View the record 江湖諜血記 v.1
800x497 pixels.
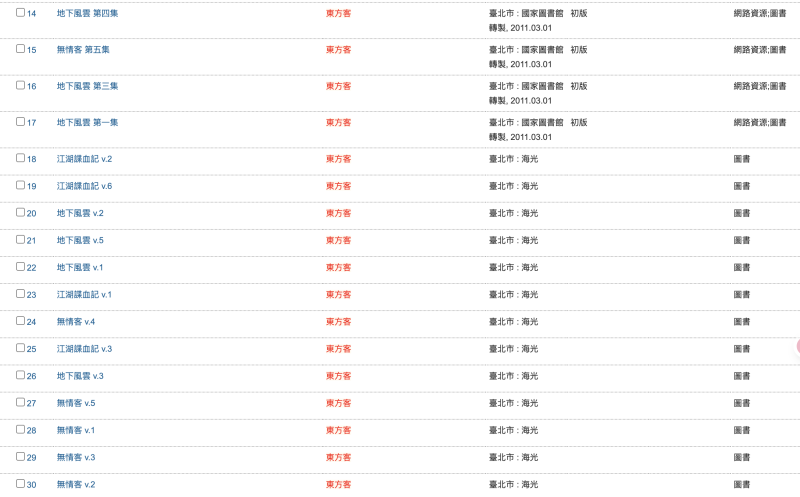(x=84, y=294)
